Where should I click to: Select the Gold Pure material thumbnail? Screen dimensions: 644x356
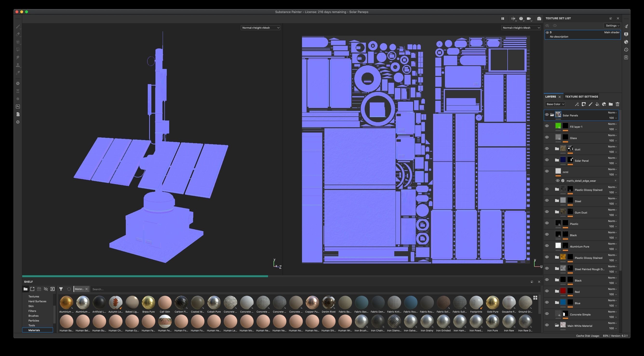[492, 302]
